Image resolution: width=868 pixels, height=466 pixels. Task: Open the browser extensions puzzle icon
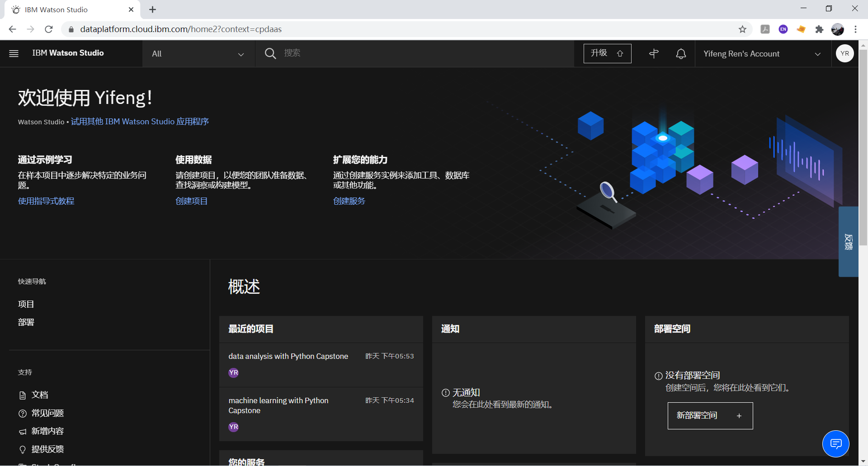click(819, 29)
